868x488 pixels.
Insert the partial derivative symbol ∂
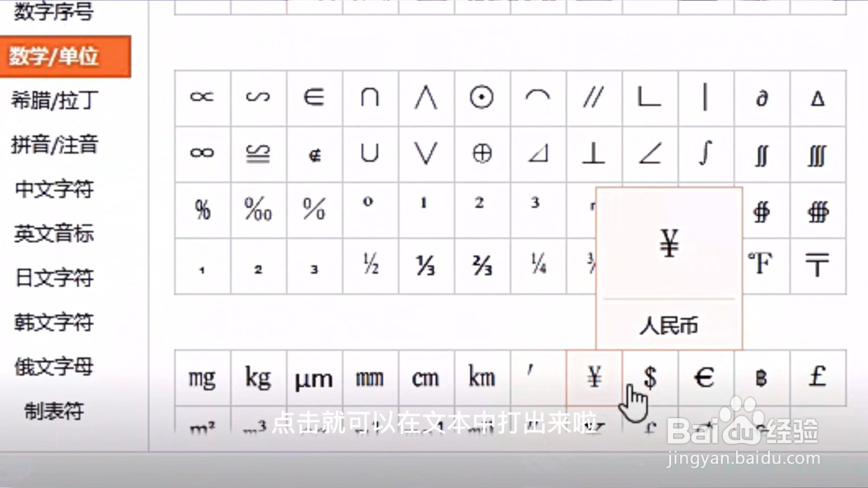762,98
